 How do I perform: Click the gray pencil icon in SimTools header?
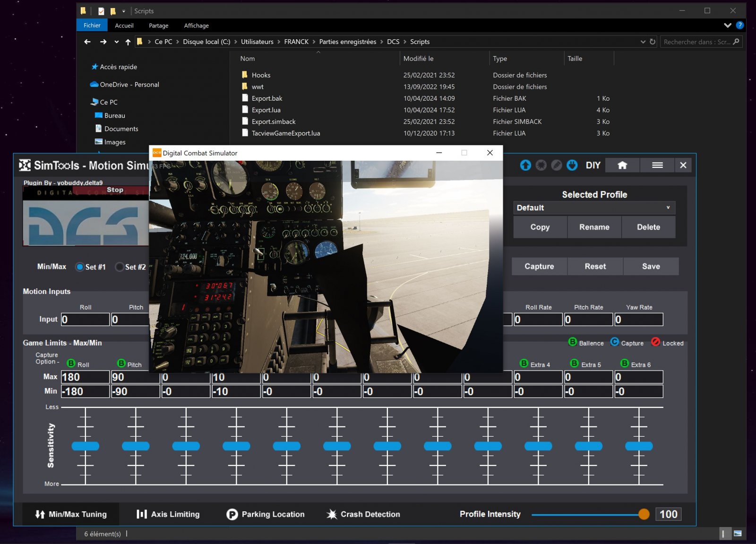pyautogui.click(x=557, y=165)
